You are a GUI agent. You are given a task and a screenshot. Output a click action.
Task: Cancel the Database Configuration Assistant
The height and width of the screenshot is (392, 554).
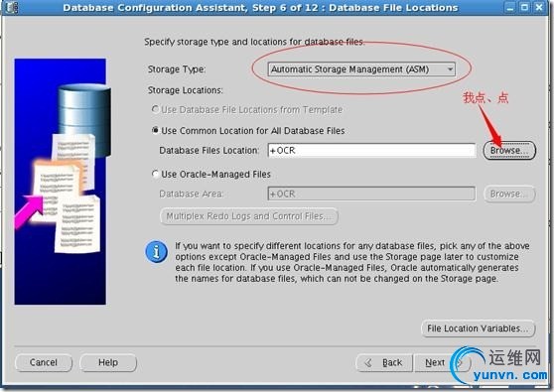click(44, 362)
